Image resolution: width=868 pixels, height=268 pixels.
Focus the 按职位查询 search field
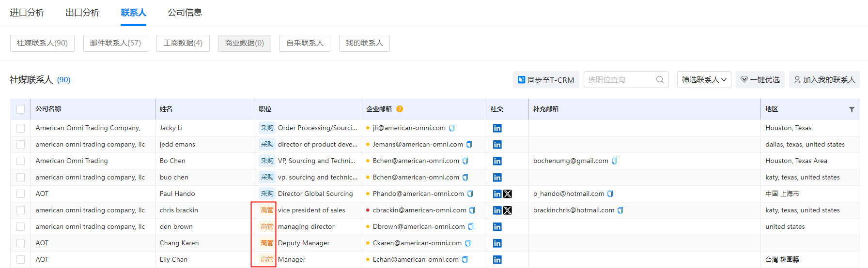620,80
